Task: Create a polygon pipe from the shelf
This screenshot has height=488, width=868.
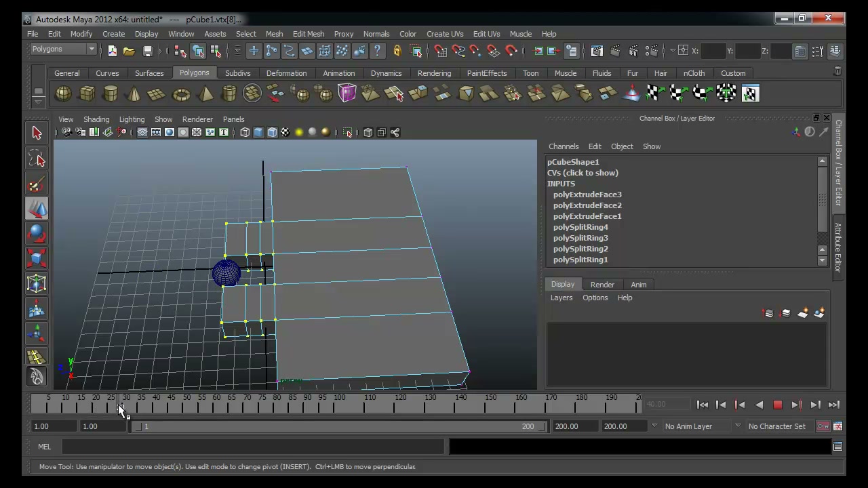Action: (x=229, y=94)
